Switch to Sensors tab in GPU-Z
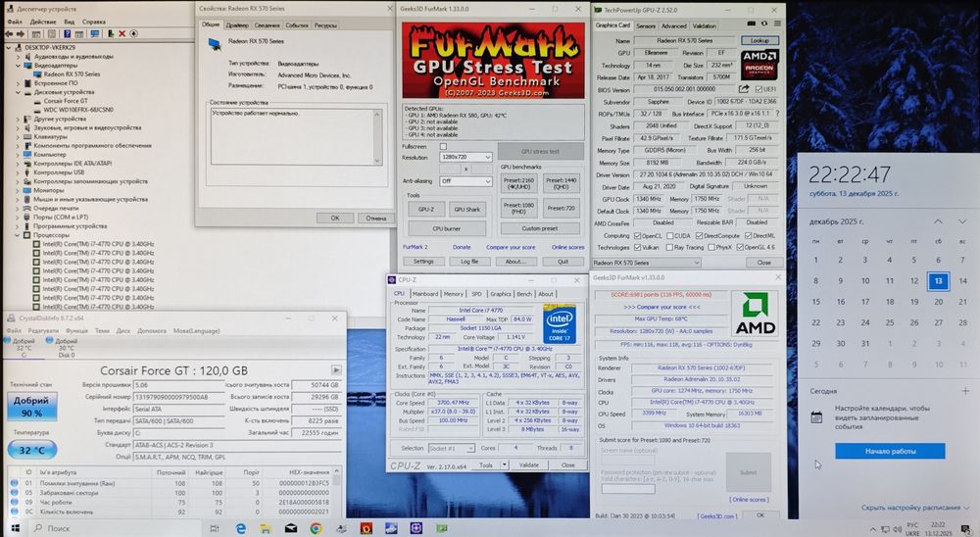Screen dimensions: 980x537 [646, 25]
